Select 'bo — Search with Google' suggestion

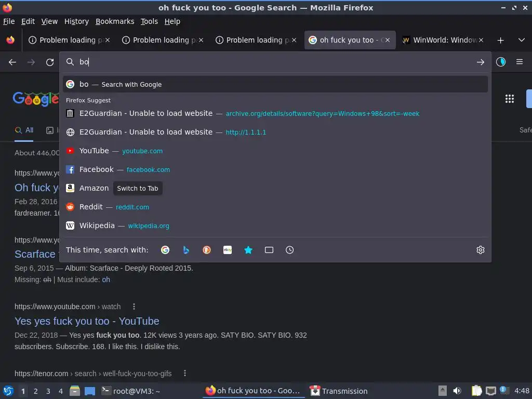click(x=275, y=84)
